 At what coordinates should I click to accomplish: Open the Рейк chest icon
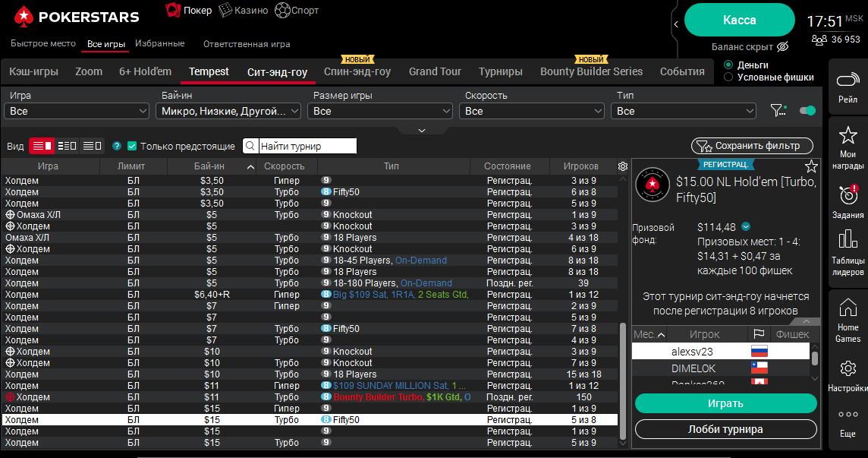point(848,81)
